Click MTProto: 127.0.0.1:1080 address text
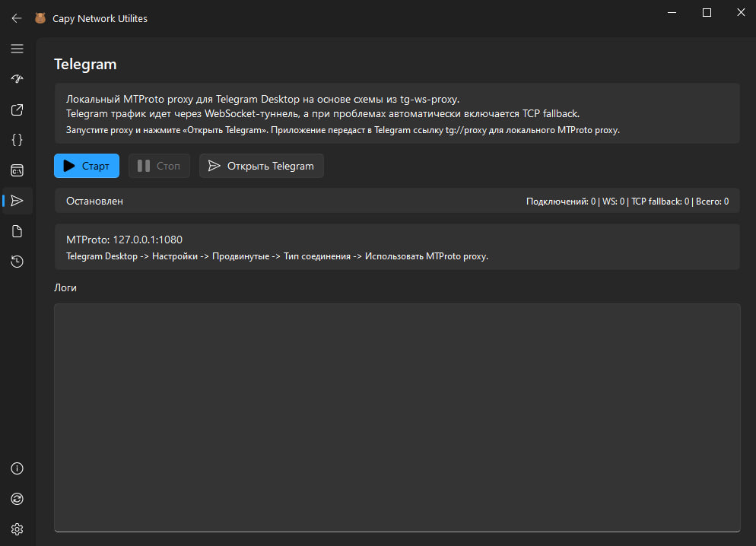This screenshot has height=546, width=756. coord(125,240)
